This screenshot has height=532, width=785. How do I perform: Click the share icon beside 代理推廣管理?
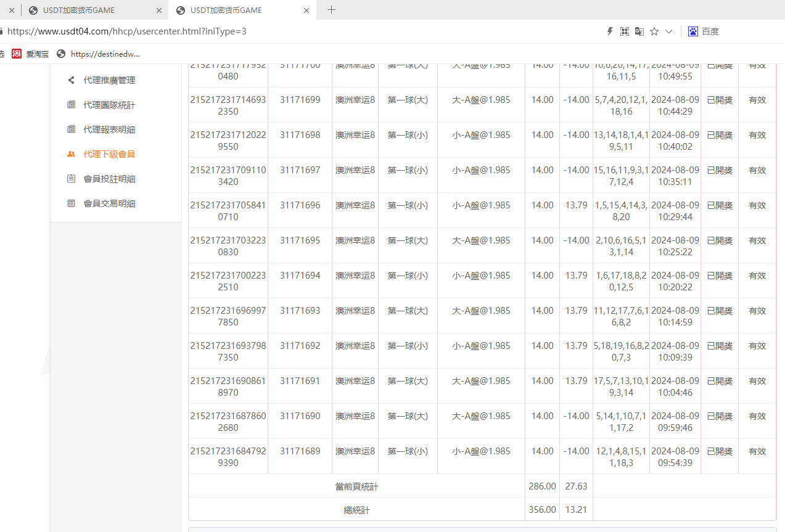pos(72,80)
